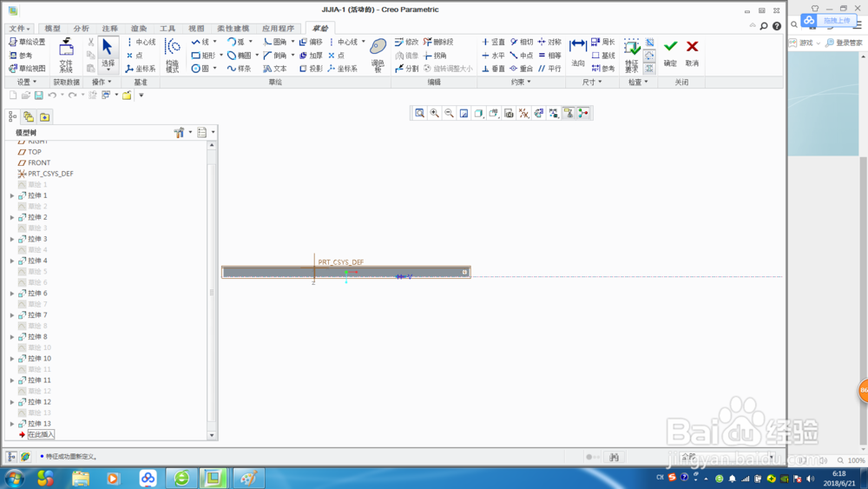This screenshot has height=489, width=868.
Task: Click the Zoom In graphics toolbar icon
Action: coord(435,113)
